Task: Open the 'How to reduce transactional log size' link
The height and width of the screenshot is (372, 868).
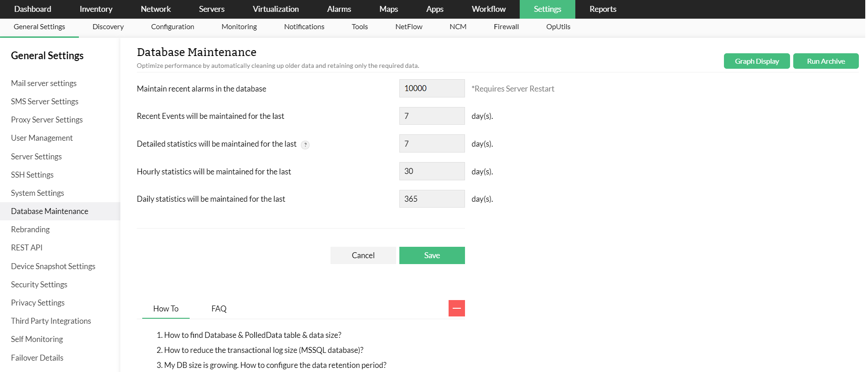Action: pos(263,350)
